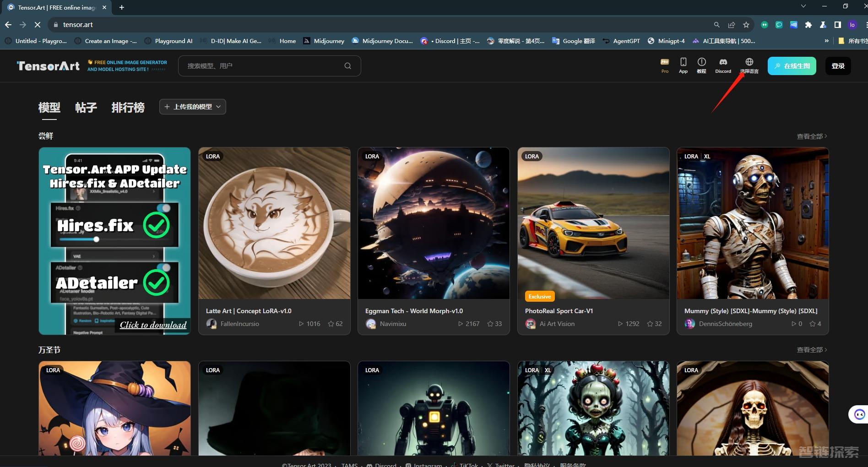This screenshot has width=868, height=467.
Task: Open the tab search chevron in title bar
Action: pos(803,6)
